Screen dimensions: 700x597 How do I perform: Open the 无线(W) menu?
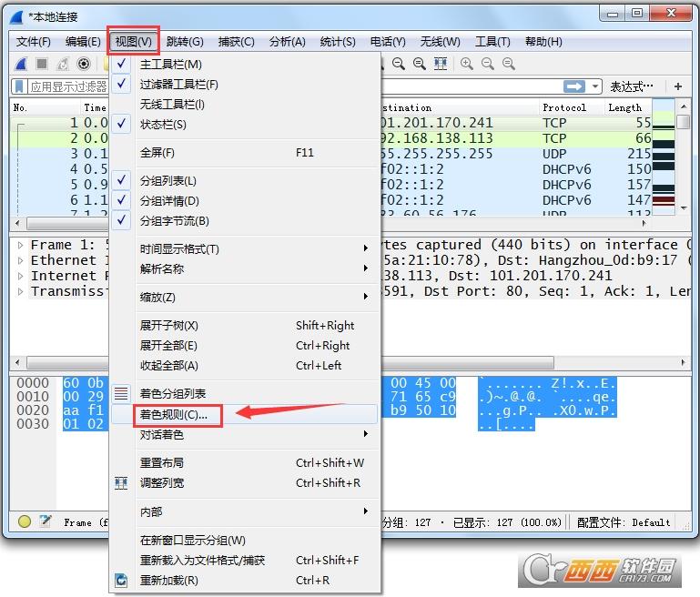[x=441, y=42]
